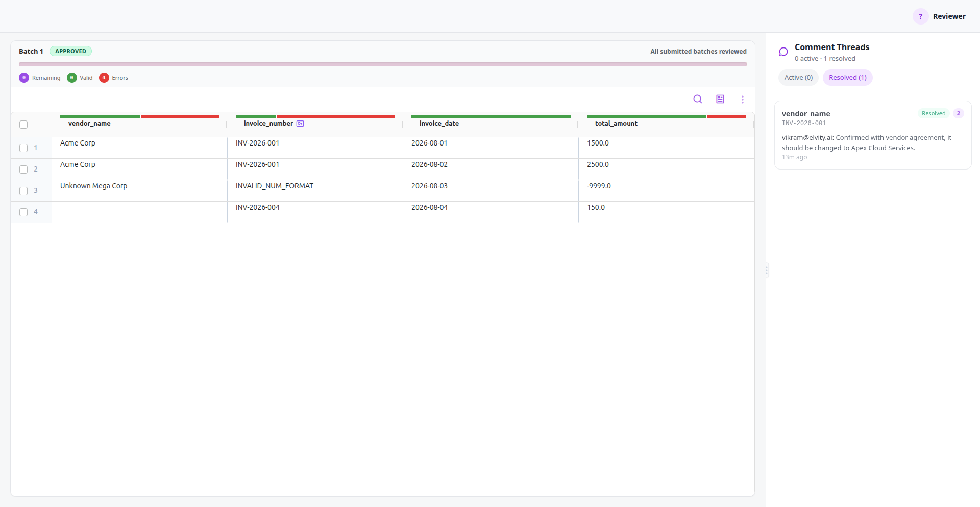Image resolution: width=980 pixels, height=507 pixels.
Task: Check the checkbox for row 3
Action: pos(23,191)
